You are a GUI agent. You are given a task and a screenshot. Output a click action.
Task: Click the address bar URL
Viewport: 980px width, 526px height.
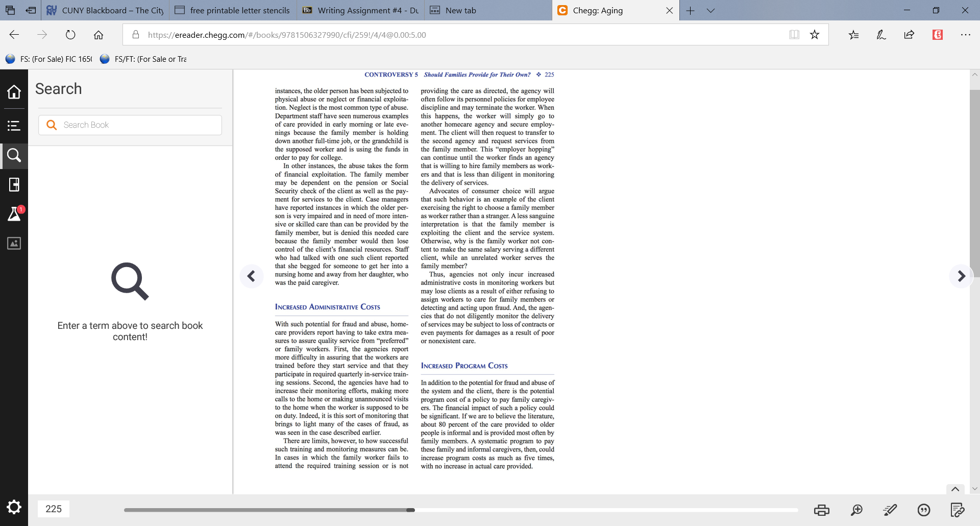click(287, 35)
